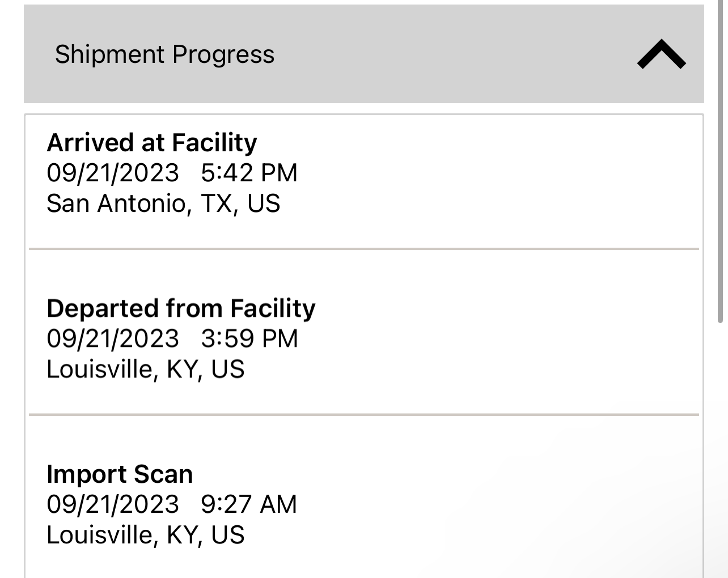Click the 9:27 AM scan time
This screenshot has height=578, width=728.
(x=249, y=504)
